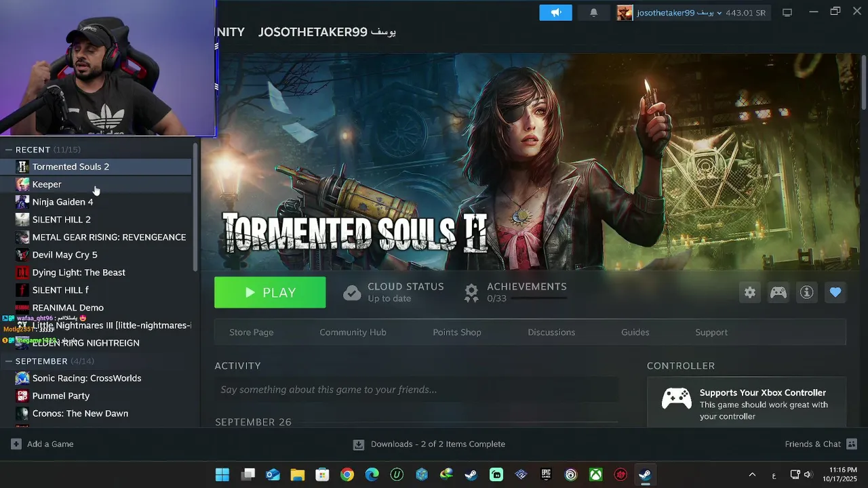Open the Achievements 0/33 section
The height and width of the screenshot is (488, 868).
point(515,292)
